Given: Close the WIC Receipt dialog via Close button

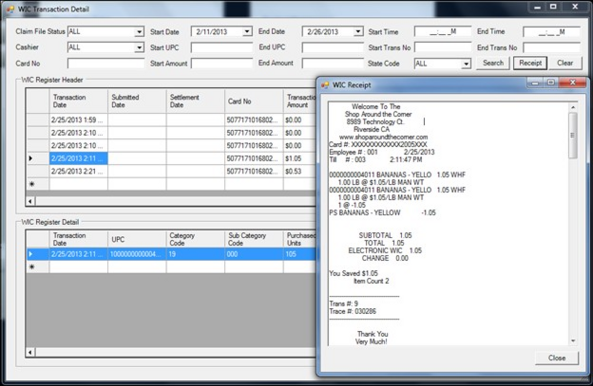Looking at the screenshot, I should pyautogui.click(x=557, y=358).
